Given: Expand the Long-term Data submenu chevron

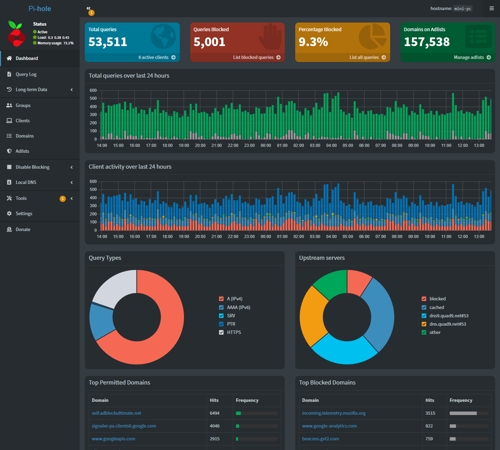Looking at the screenshot, I should point(71,90).
